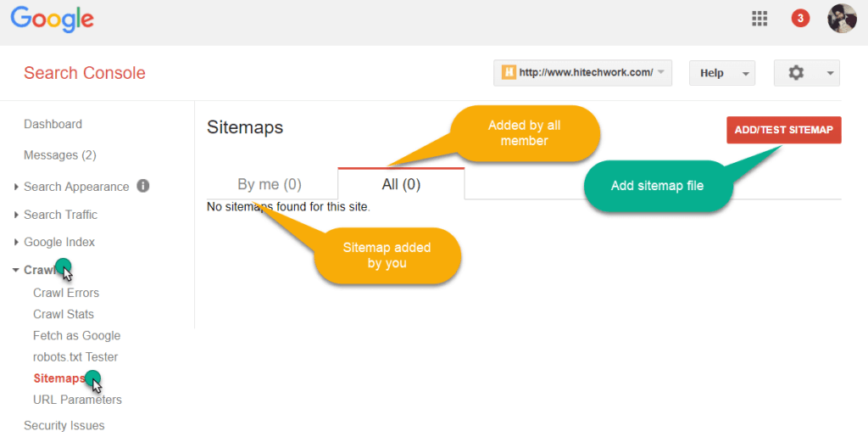
Task: Click the Sitemaps page heading
Action: tap(245, 127)
